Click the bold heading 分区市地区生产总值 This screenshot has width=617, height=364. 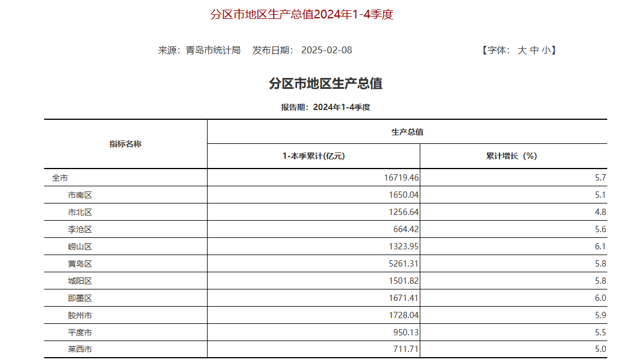326,84
